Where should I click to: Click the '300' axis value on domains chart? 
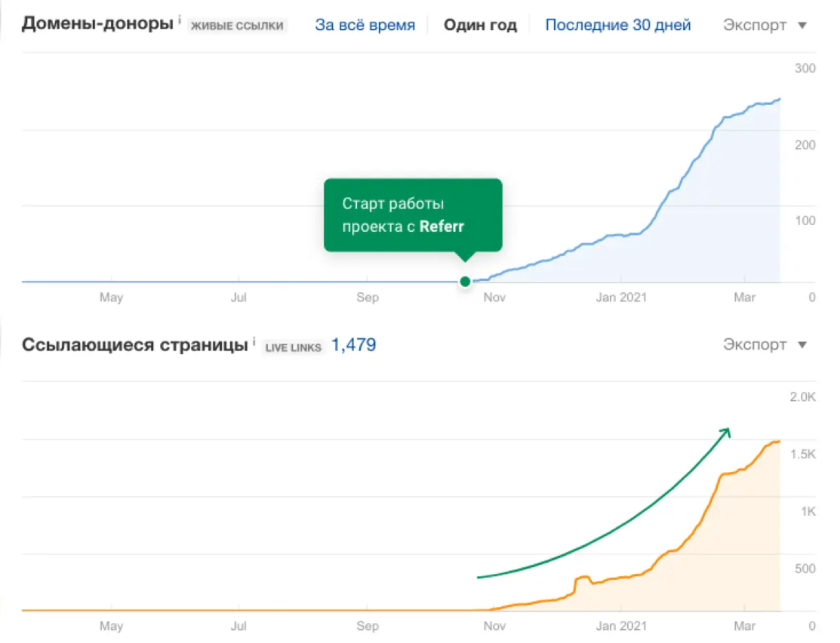pos(805,69)
